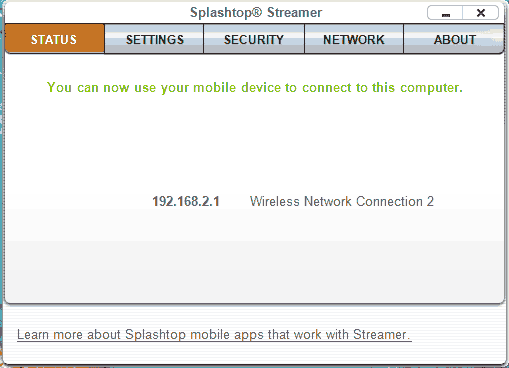
Task: Switch to the STATUS tab
Action: pos(55,39)
